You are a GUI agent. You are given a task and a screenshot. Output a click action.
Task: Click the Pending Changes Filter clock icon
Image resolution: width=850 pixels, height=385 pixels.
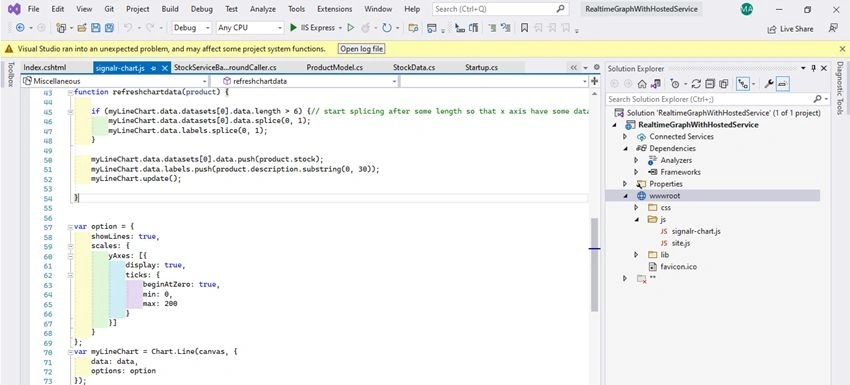[x=674, y=84]
